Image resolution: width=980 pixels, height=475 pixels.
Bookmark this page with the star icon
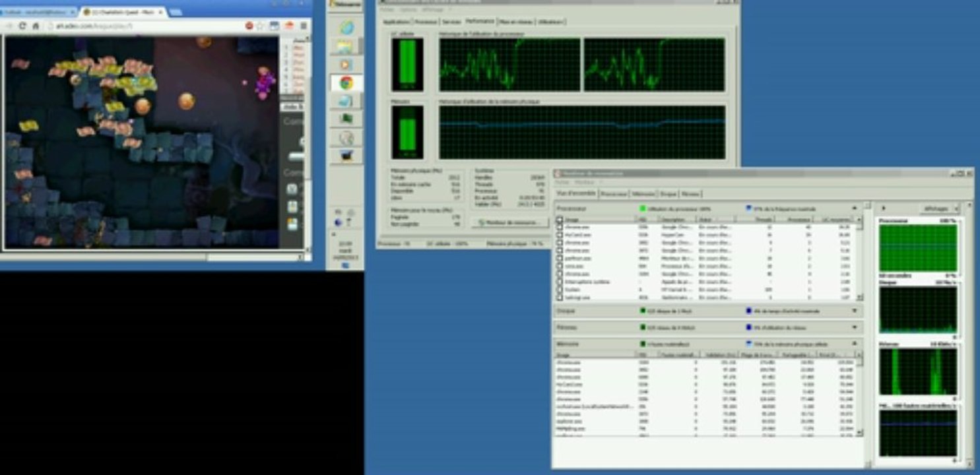[261, 26]
